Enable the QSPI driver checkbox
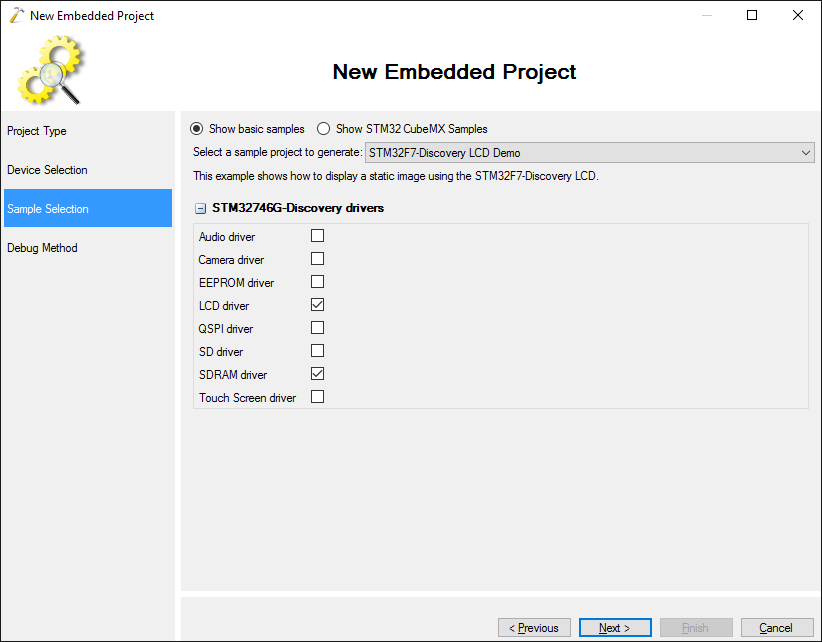Screen dimensions: 822x642 [x=317, y=328]
